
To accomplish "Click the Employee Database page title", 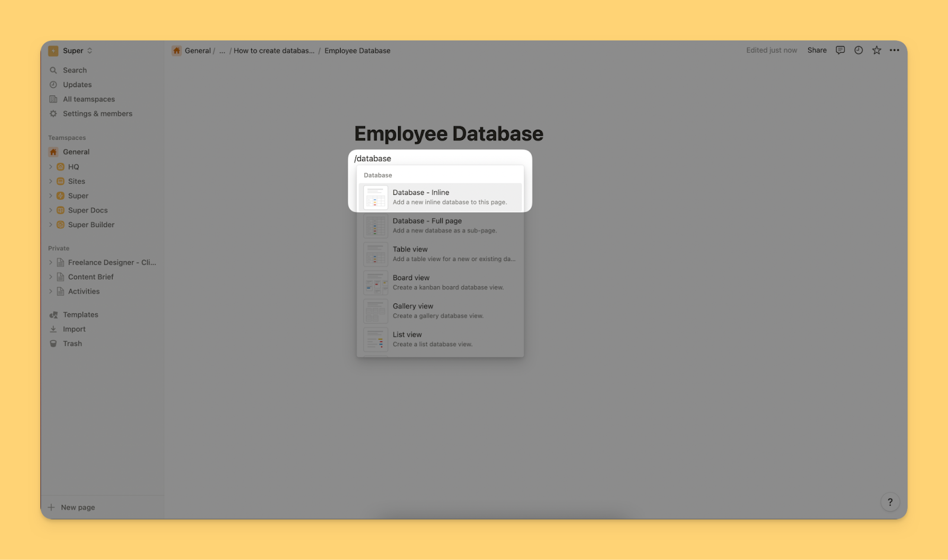I will click(x=449, y=134).
